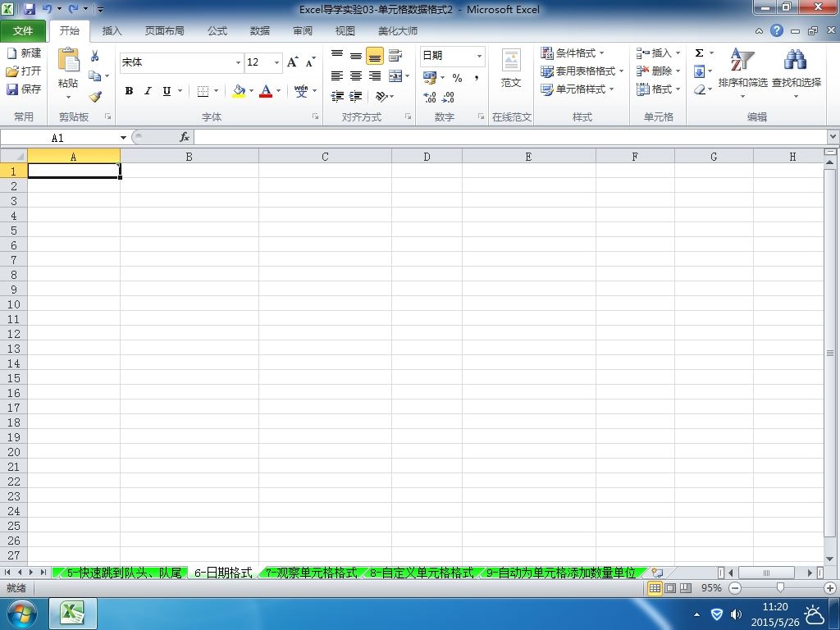The image size is (840, 630).
Task: Switch to 公式 ribbon tab
Action: (x=217, y=31)
